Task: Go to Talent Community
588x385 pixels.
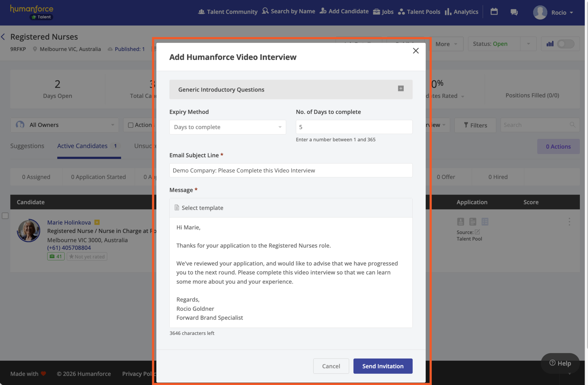Action: [228, 11]
